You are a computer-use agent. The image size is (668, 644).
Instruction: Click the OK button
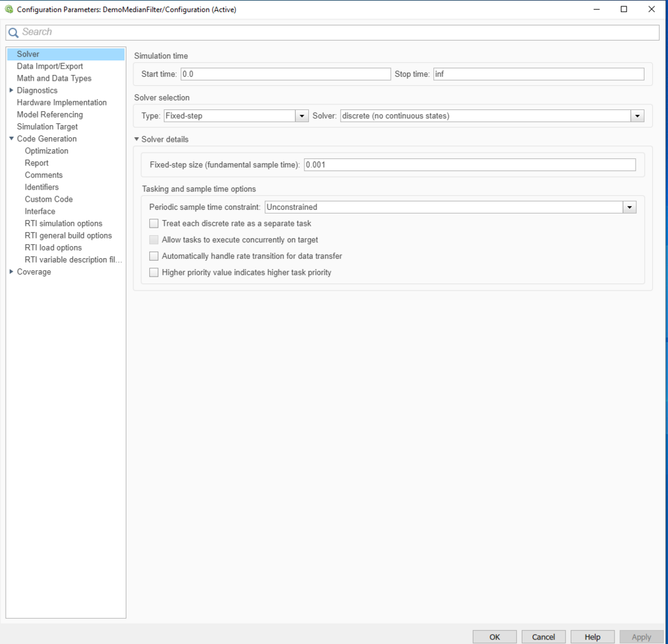click(494, 636)
